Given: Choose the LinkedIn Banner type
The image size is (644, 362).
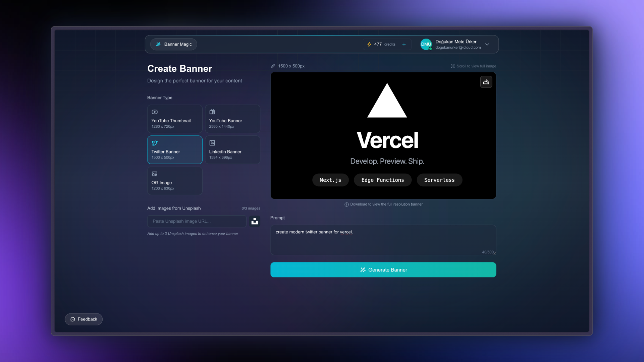Looking at the screenshot, I should [x=232, y=150].
